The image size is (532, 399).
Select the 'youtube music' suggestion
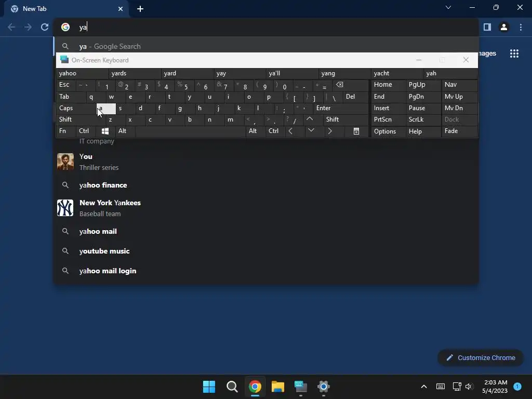267,251
